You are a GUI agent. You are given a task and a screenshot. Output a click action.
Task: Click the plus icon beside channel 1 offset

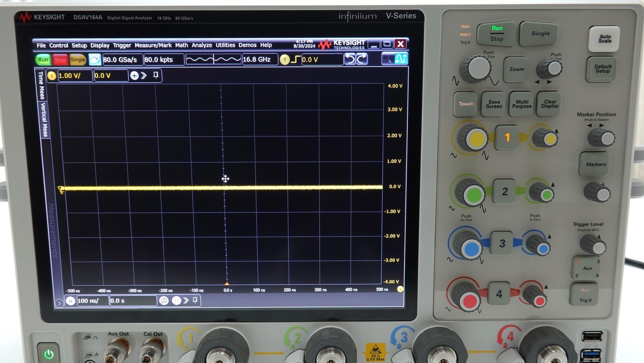coord(134,76)
